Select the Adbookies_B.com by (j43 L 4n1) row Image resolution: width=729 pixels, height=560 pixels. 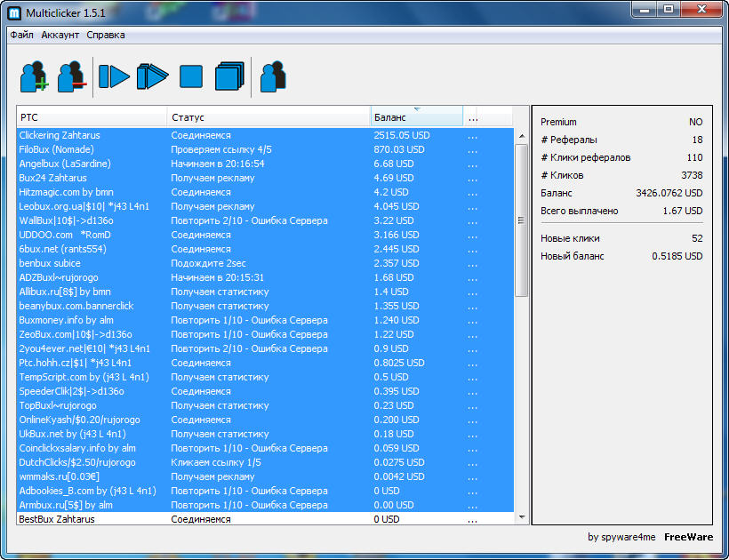point(266,491)
